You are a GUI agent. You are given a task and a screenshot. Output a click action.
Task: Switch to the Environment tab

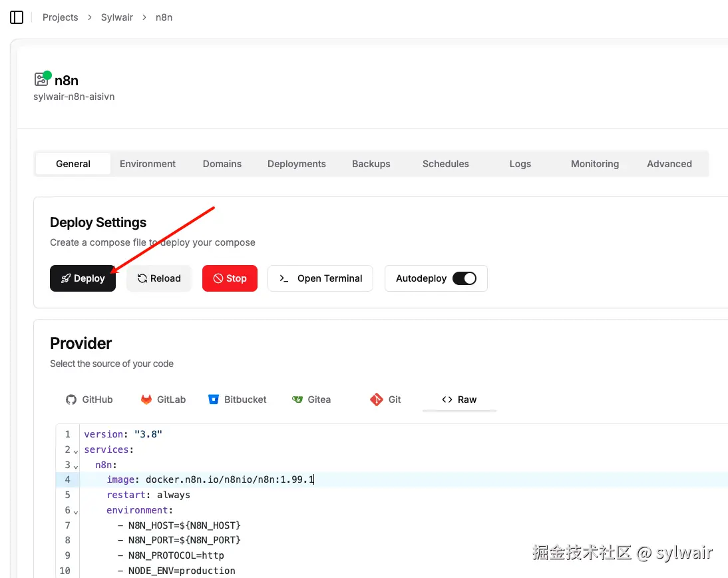click(x=148, y=164)
